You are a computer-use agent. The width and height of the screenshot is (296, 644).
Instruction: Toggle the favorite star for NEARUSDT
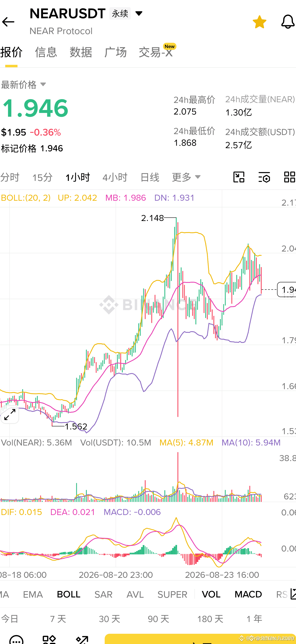259,22
